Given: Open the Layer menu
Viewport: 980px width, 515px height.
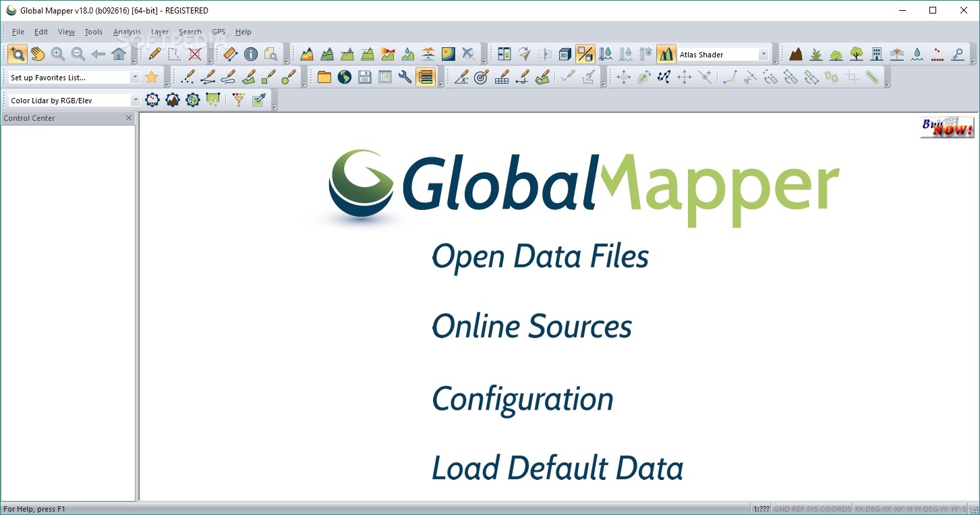Looking at the screenshot, I should click(x=160, y=32).
